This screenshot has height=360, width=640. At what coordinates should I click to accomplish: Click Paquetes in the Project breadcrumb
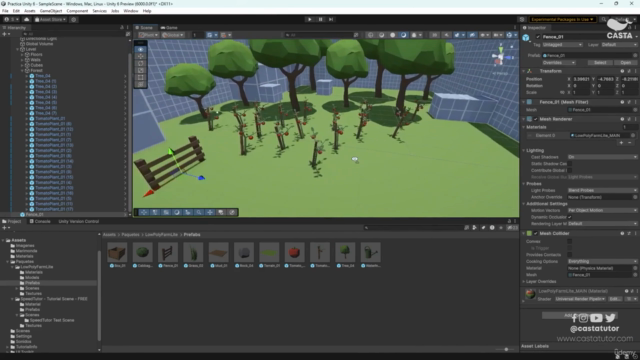coord(131,235)
